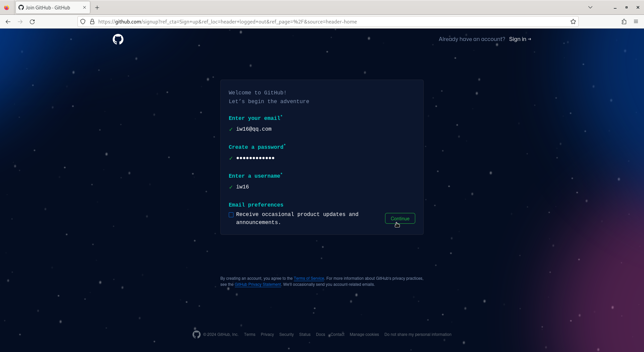This screenshot has width=644, height=352.
Task: Click the Continue button
Action: coord(400,218)
